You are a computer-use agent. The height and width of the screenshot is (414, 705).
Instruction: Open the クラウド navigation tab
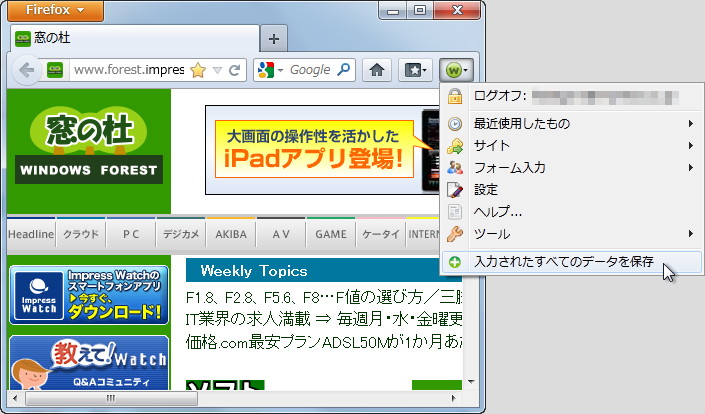[81, 234]
